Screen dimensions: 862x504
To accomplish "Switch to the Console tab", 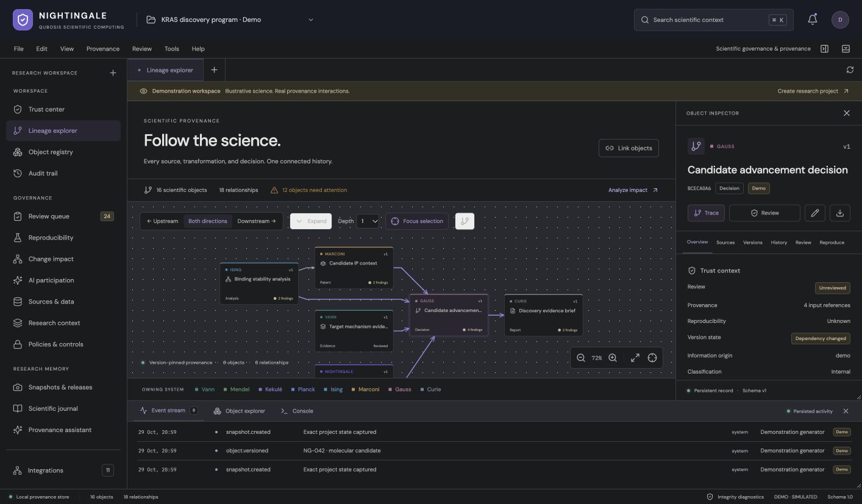I will pyautogui.click(x=297, y=411).
